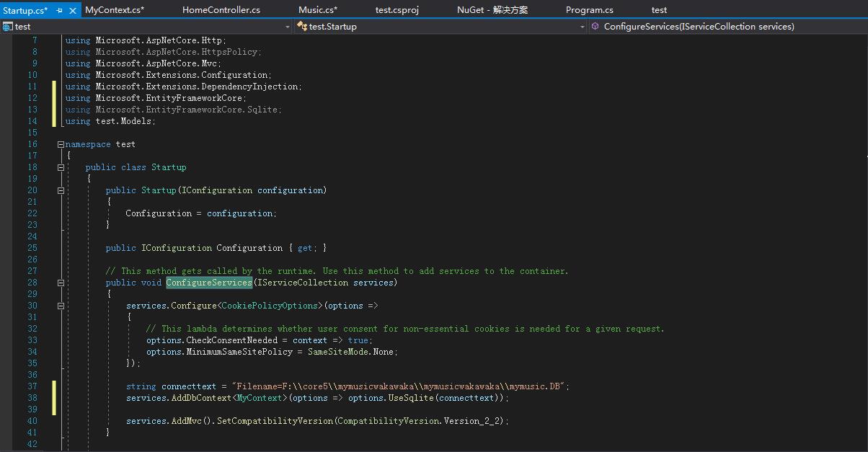This screenshot has height=452, width=868.
Task: Click using Microsoft.Extensions.DependencyInjection on line 11
Action: pos(184,87)
